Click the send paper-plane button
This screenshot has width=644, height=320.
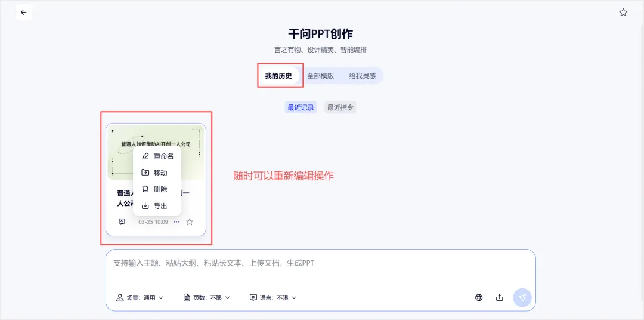tap(522, 297)
